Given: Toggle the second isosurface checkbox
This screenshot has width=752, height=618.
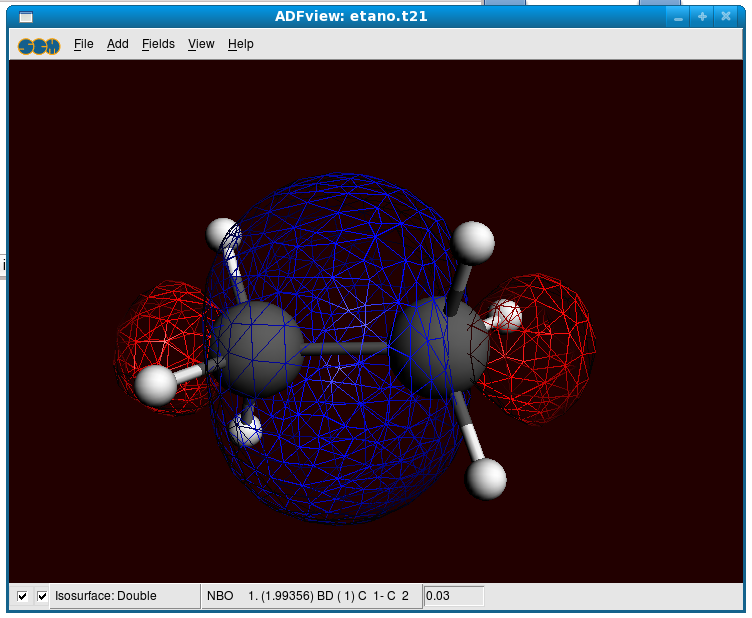Looking at the screenshot, I should tap(42, 596).
